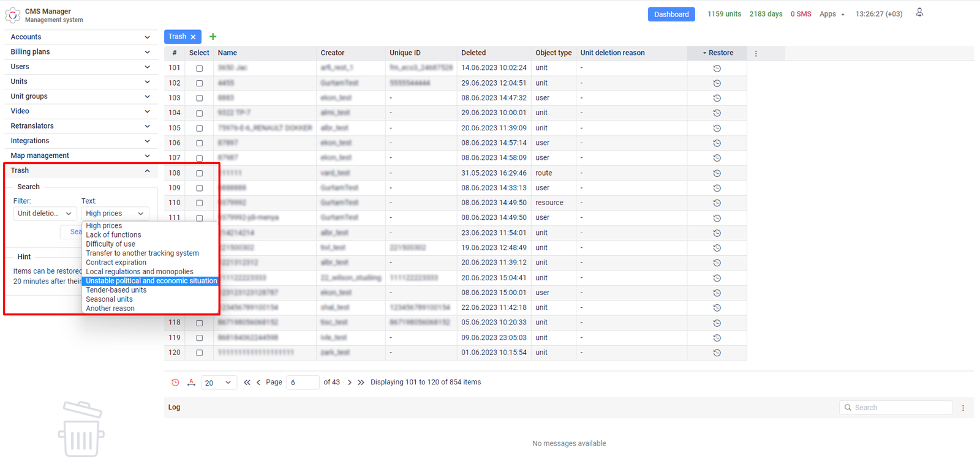Close the Trash tab
This screenshot has width=980, height=475.
193,37
